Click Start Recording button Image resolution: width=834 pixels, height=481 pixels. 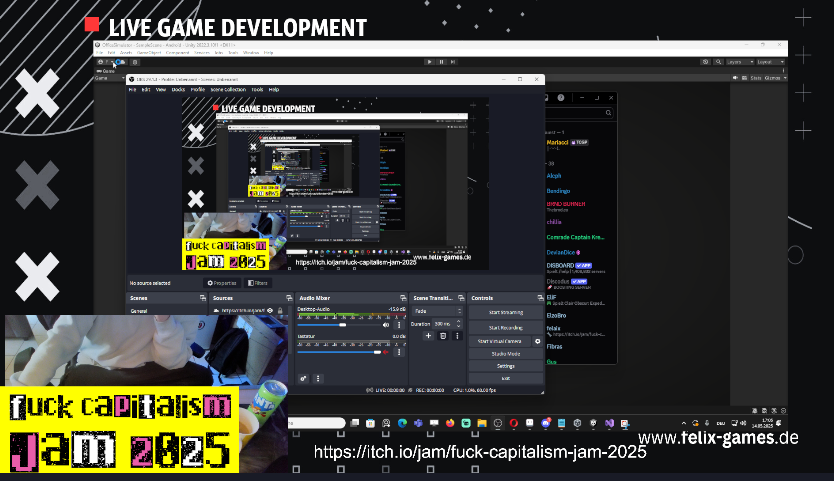506,328
